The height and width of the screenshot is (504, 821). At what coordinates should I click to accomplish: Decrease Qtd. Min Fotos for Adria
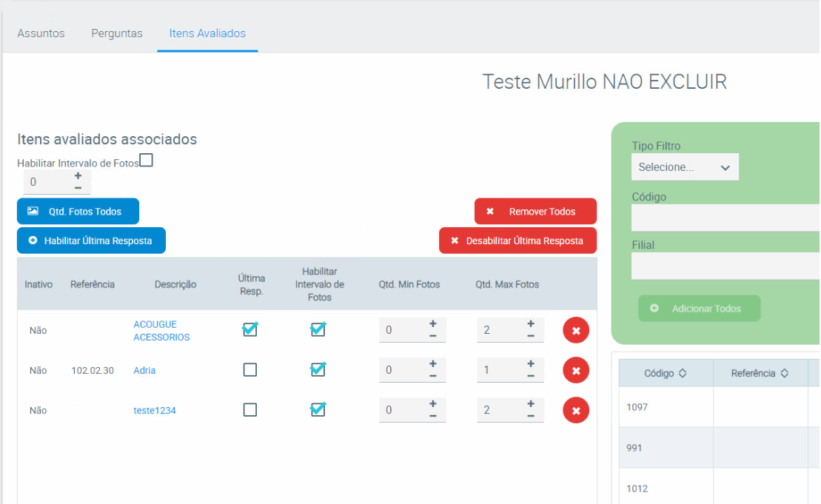pos(432,376)
